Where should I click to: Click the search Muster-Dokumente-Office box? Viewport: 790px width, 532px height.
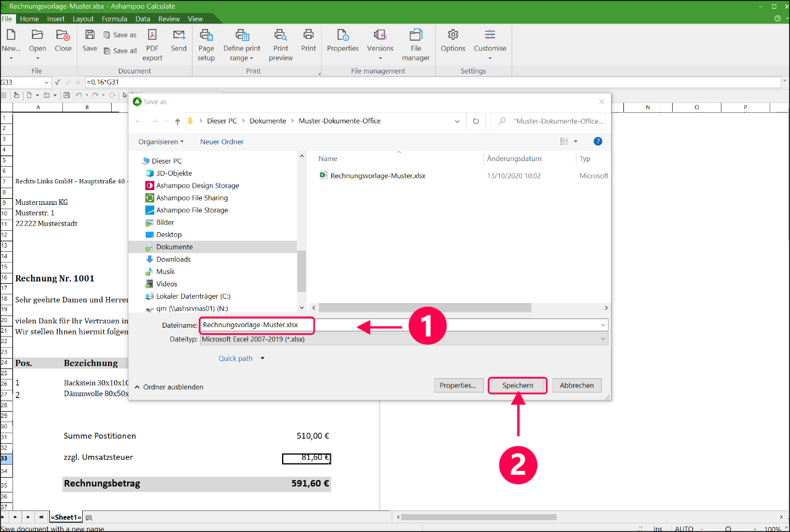(548, 121)
